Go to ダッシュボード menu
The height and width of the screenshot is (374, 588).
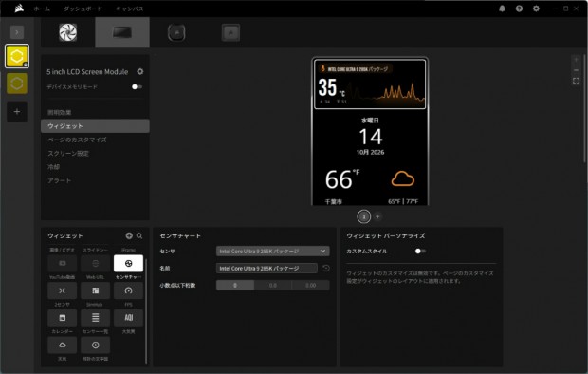pos(83,9)
